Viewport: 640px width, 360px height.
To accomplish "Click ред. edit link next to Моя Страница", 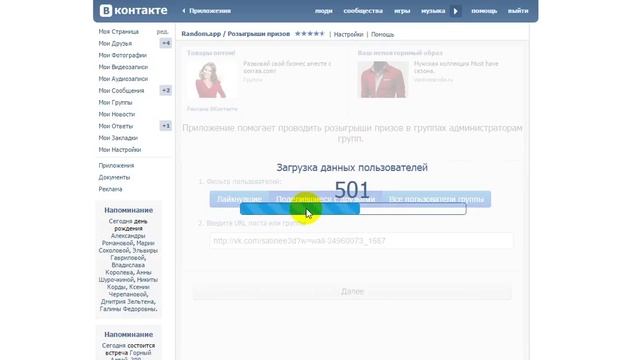I will click(x=162, y=31).
